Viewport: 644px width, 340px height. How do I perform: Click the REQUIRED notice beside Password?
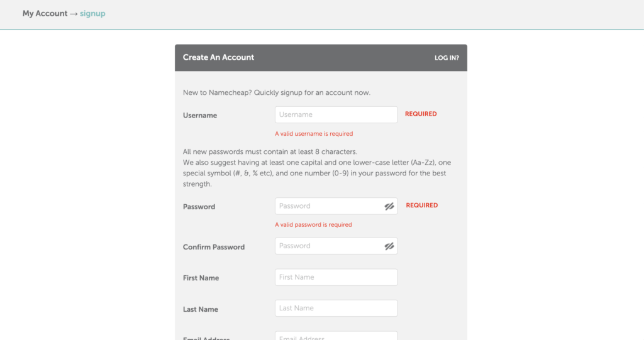click(422, 206)
